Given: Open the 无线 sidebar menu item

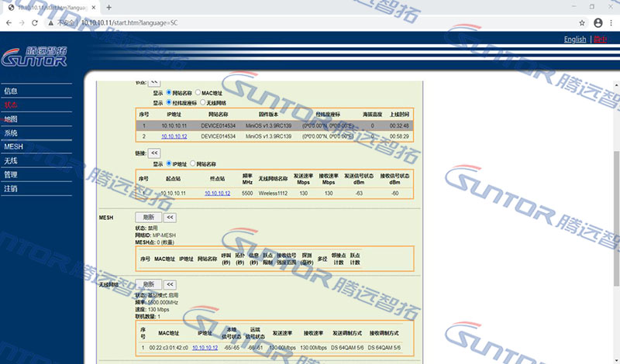Looking at the screenshot, I should tap(10, 160).
